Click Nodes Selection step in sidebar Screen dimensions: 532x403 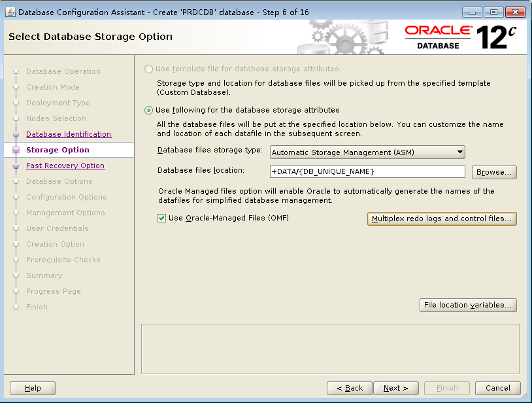(x=56, y=118)
